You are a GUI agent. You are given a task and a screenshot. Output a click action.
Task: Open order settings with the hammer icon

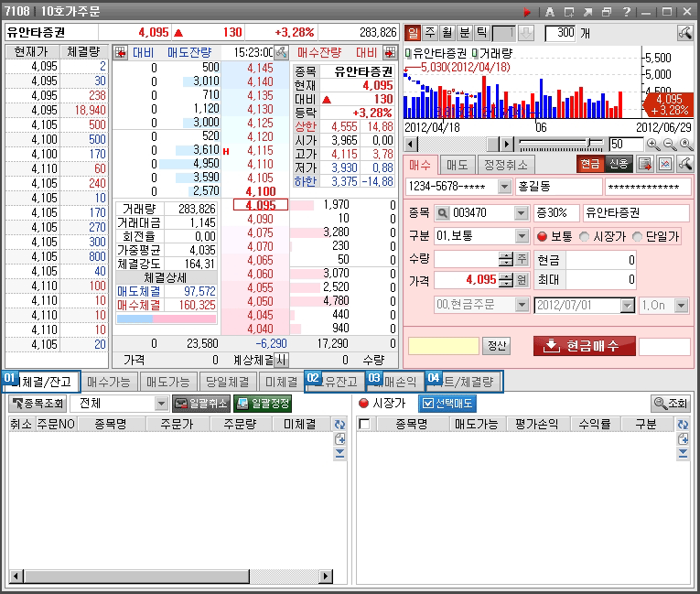coord(684,165)
